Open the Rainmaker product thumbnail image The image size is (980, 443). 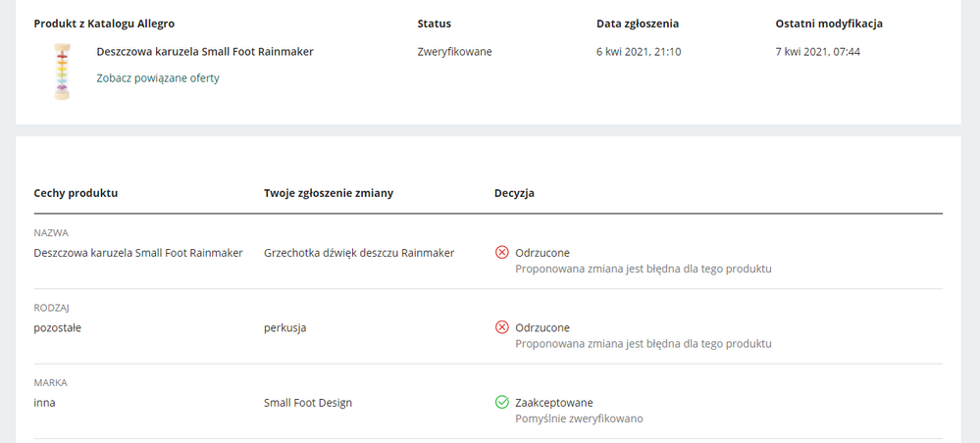62,71
